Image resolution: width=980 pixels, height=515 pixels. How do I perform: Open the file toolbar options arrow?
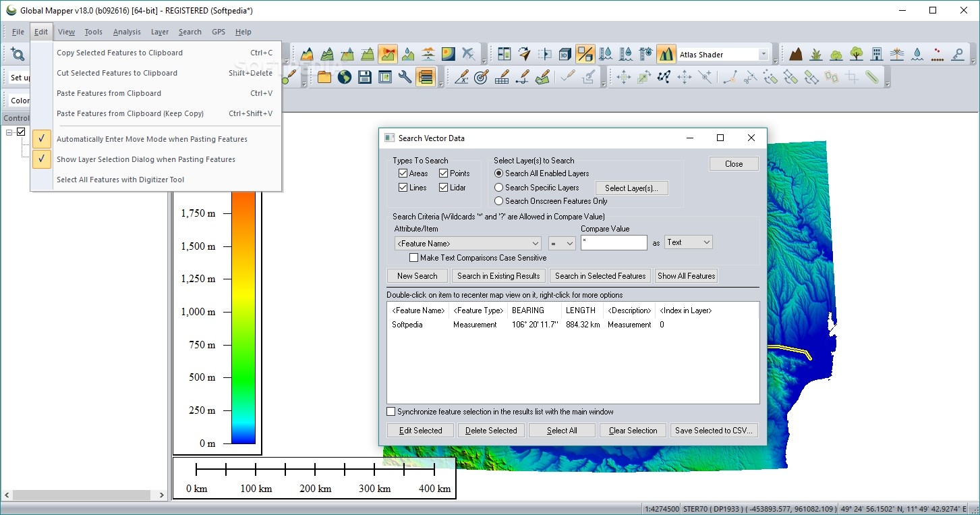click(x=440, y=84)
